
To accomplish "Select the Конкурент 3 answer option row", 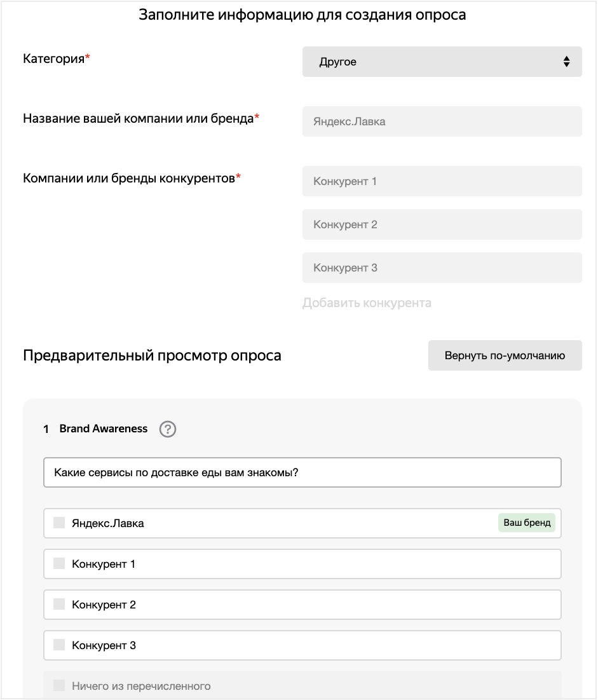I will tap(302, 645).
